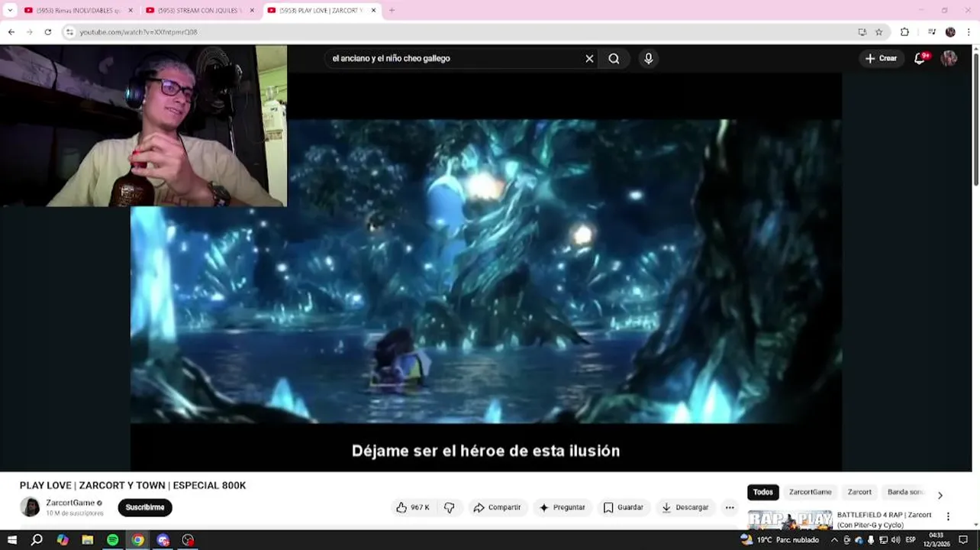Switch input language ESP
Screen dimensions: 980x550
911,540
